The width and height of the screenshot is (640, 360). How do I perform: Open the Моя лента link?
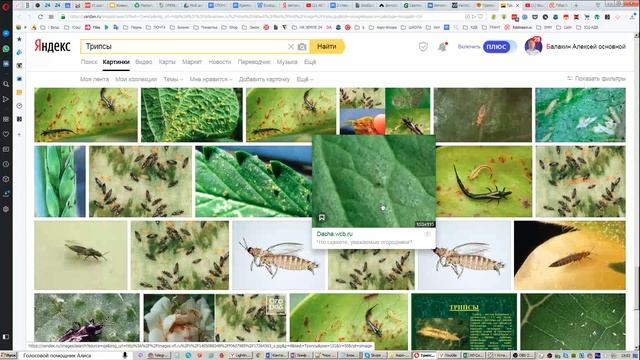(x=94, y=79)
